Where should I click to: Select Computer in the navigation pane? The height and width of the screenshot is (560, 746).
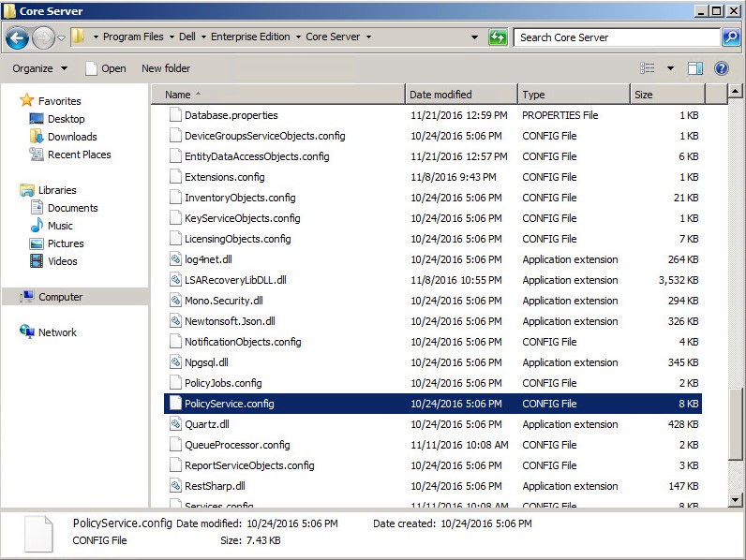(x=60, y=297)
